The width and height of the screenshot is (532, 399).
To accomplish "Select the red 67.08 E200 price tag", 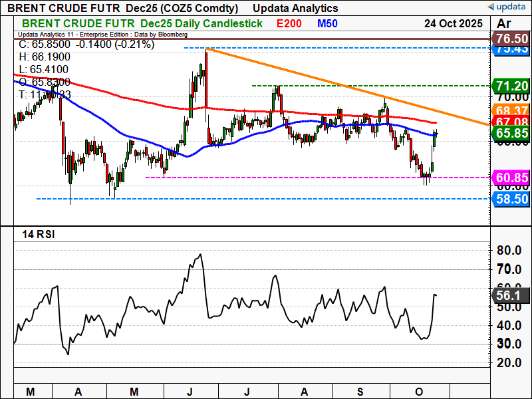I will pos(512,122).
